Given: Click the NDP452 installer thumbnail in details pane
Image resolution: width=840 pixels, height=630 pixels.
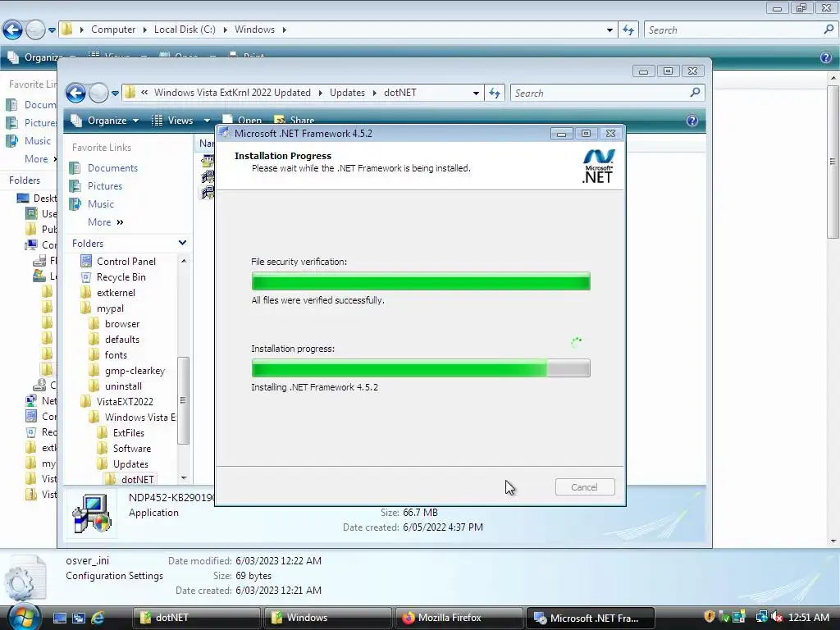Looking at the screenshot, I should pos(92,514).
